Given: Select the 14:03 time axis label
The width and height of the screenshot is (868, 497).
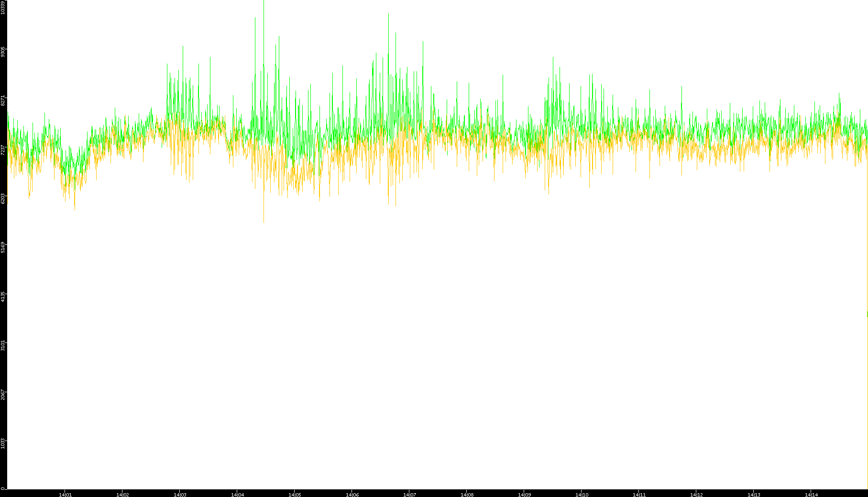Looking at the screenshot, I should 180,495.
